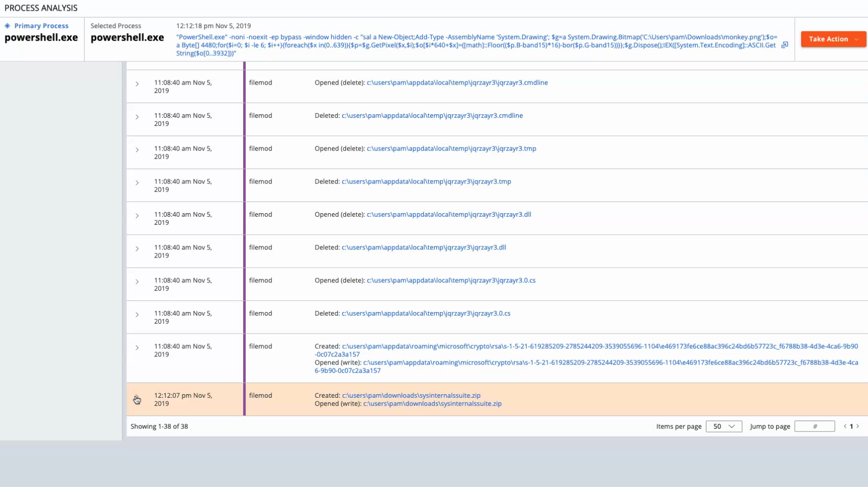Click inside the Jump to page field
The width and height of the screenshot is (868, 487).
pyautogui.click(x=814, y=426)
